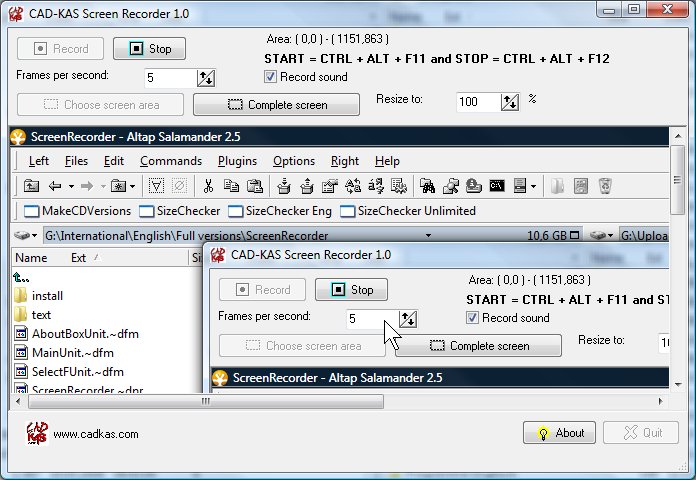Click the back arrow in Salamander toolbar
The image size is (696, 480).
55,185
